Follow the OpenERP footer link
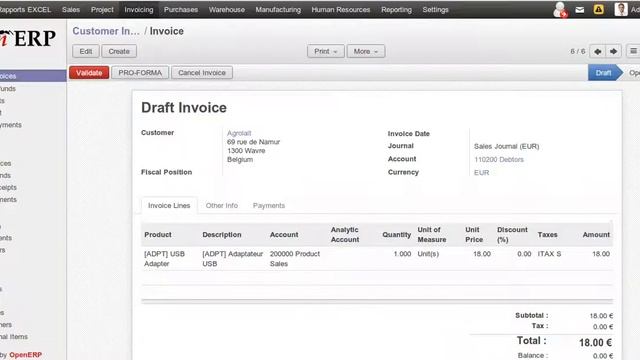 (25, 355)
